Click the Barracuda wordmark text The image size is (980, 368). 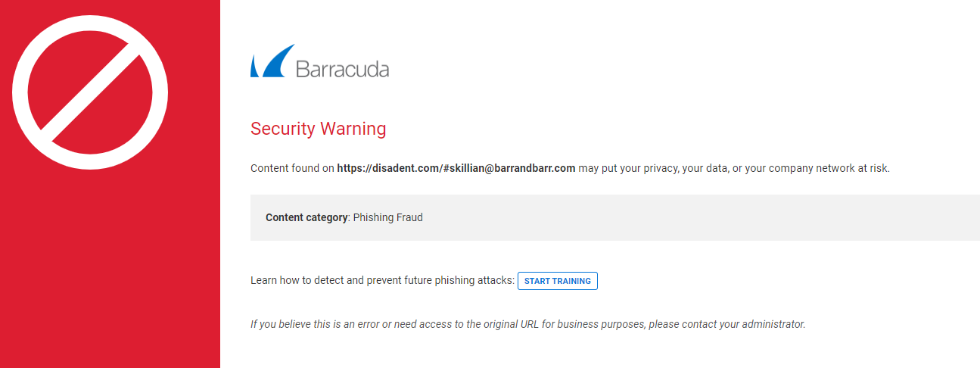[x=342, y=69]
